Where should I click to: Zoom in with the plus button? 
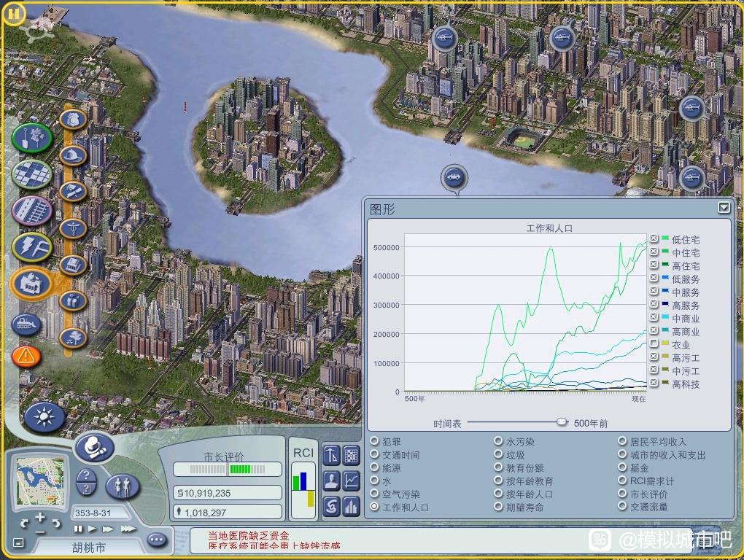pyautogui.click(x=40, y=518)
